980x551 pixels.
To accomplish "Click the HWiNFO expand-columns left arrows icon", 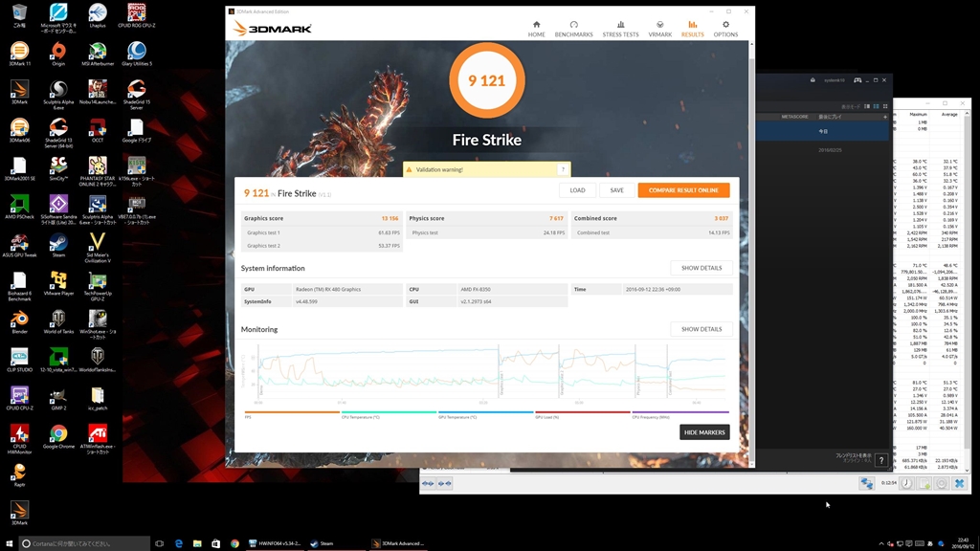I will (428, 483).
